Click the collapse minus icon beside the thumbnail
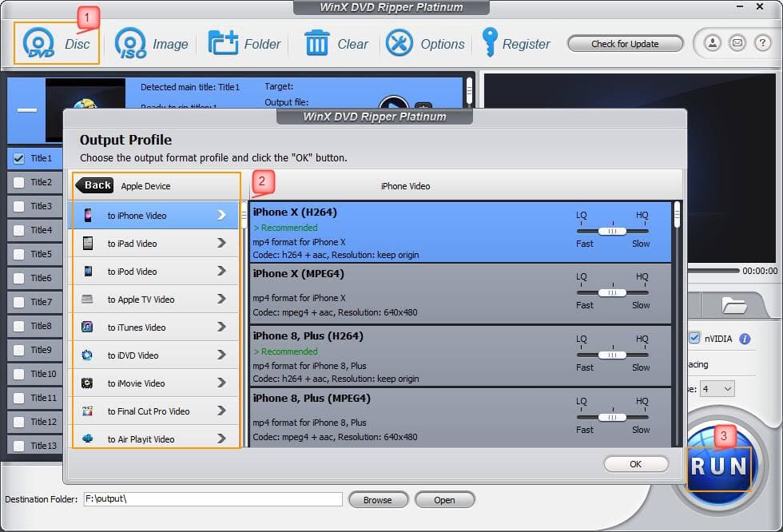This screenshot has height=532, width=783. click(27, 109)
